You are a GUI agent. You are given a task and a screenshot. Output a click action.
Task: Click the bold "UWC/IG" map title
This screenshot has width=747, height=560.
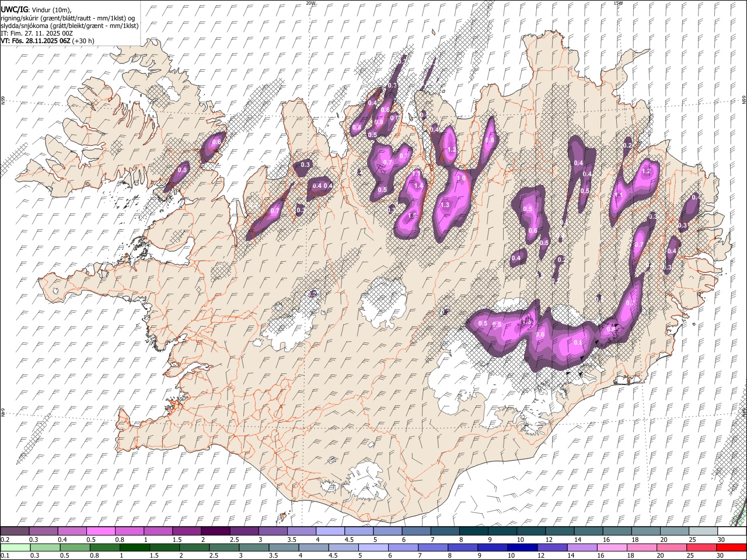click(x=13, y=9)
